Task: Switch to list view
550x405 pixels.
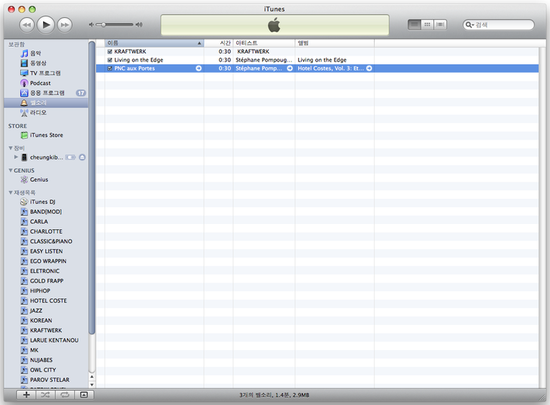Action: [x=414, y=25]
